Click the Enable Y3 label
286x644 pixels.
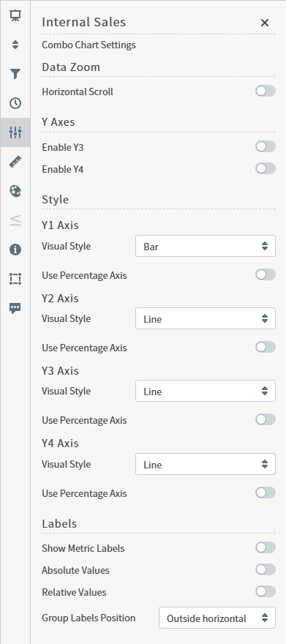tap(63, 147)
